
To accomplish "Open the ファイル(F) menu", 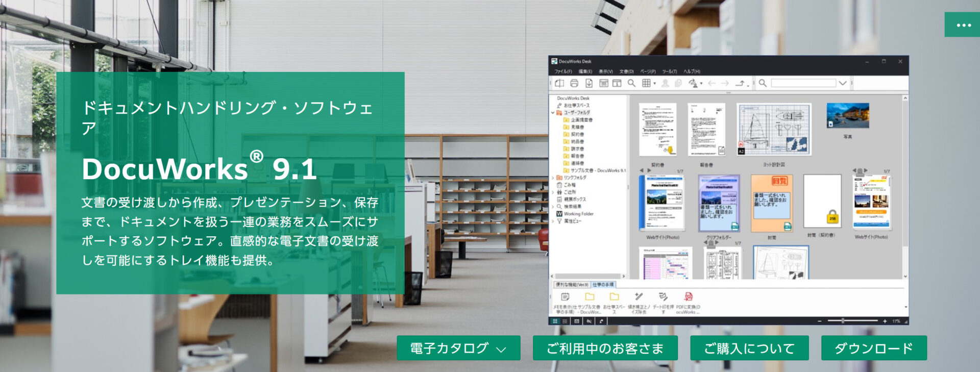I will pos(563,71).
